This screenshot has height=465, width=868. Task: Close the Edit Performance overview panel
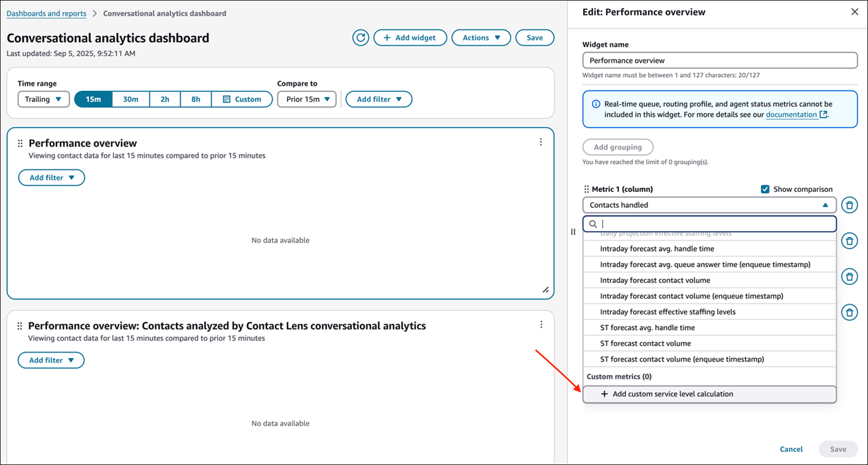(x=854, y=12)
